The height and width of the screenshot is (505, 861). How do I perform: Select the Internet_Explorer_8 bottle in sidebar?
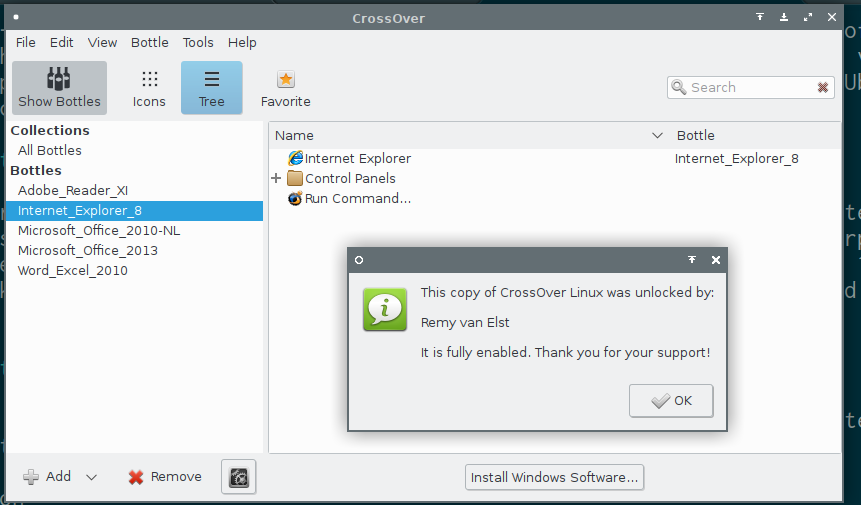(x=135, y=211)
